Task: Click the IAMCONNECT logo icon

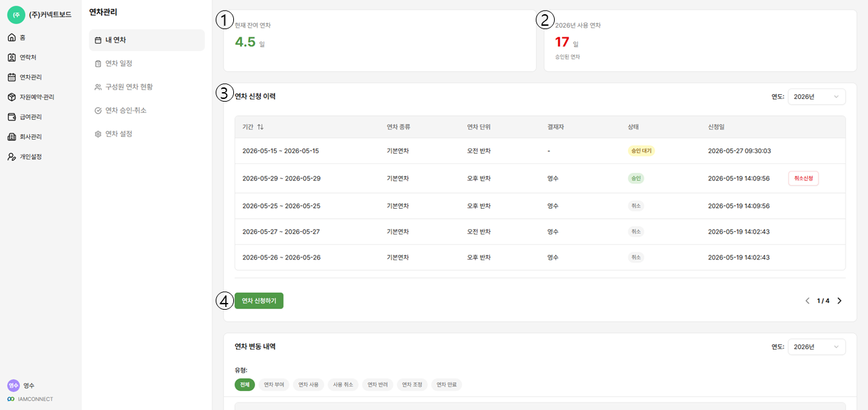Action: click(x=11, y=399)
